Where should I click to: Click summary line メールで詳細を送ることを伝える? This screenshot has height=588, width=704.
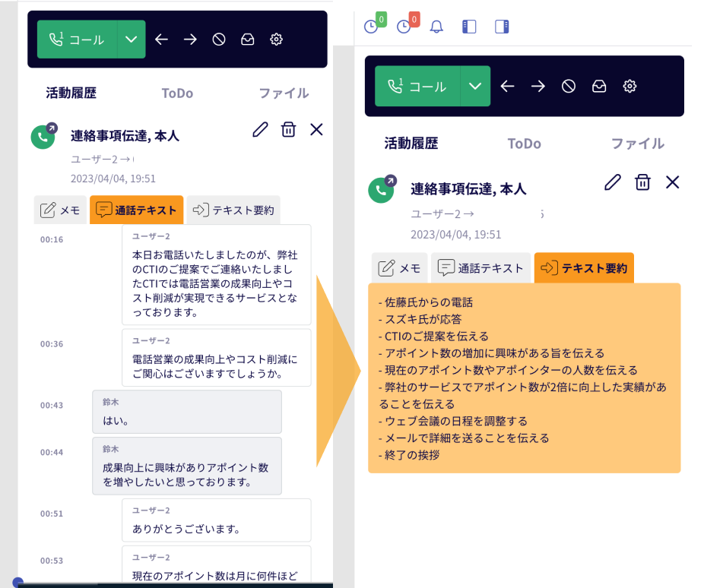(464, 438)
